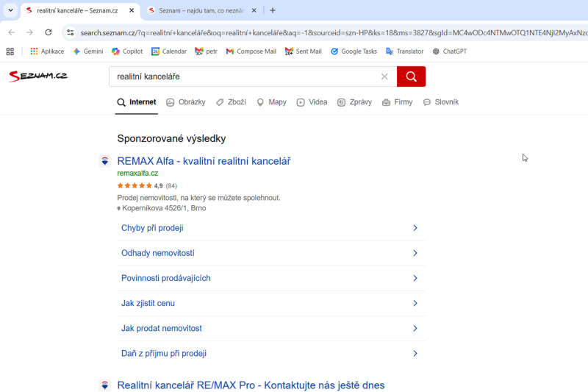The height and width of the screenshot is (392, 588).
Task: Switch to the realitní kanceláře Seznam.cz tab
Action: (77, 10)
